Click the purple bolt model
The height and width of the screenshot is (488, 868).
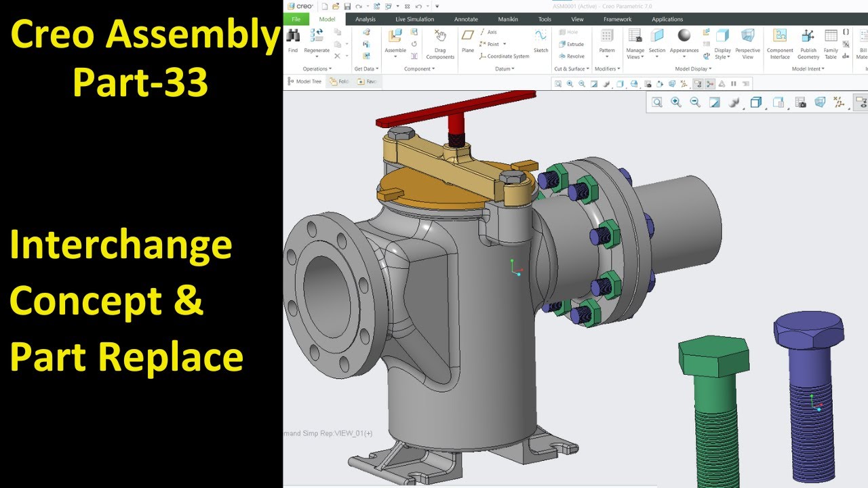tap(810, 396)
